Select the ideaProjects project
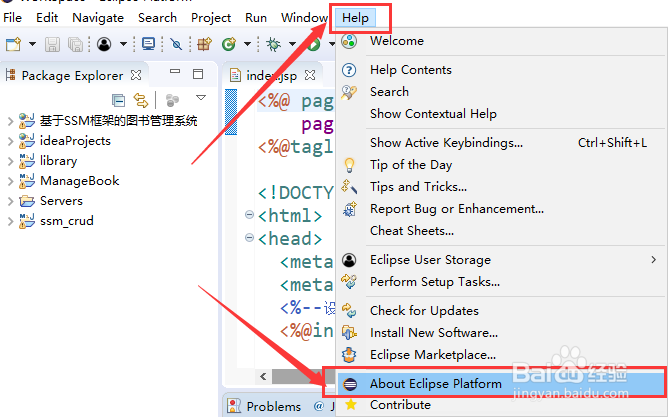 coord(75,141)
